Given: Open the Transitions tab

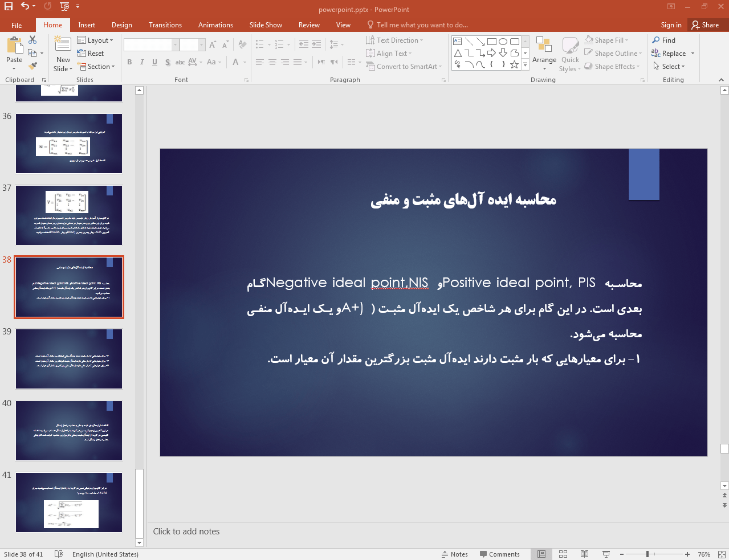Looking at the screenshot, I should (165, 24).
